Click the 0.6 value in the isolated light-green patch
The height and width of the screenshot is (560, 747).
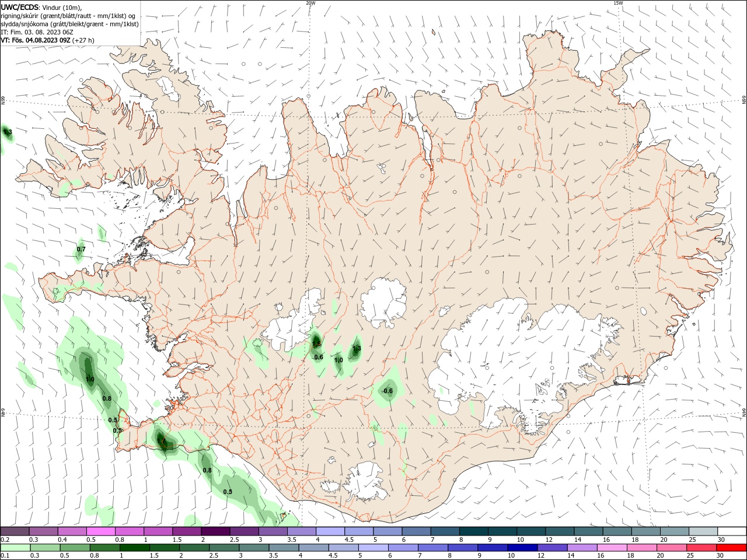coord(388,390)
